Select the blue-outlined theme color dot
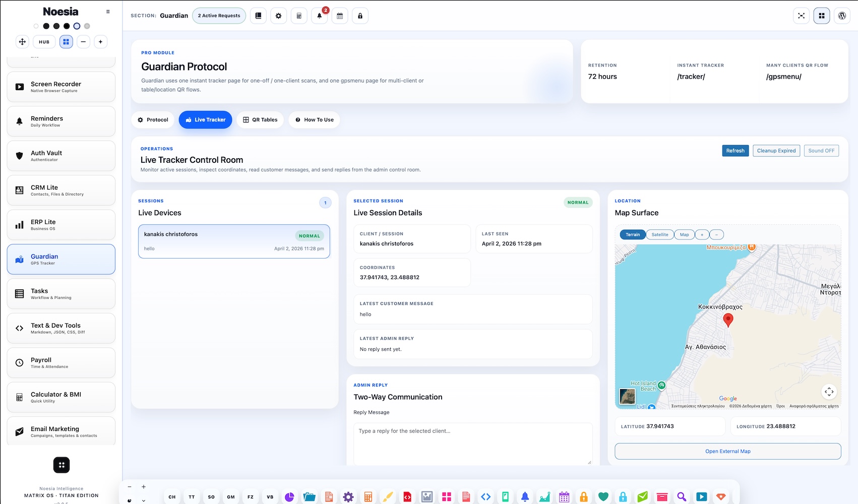This screenshot has width=858, height=504. (77, 26)
